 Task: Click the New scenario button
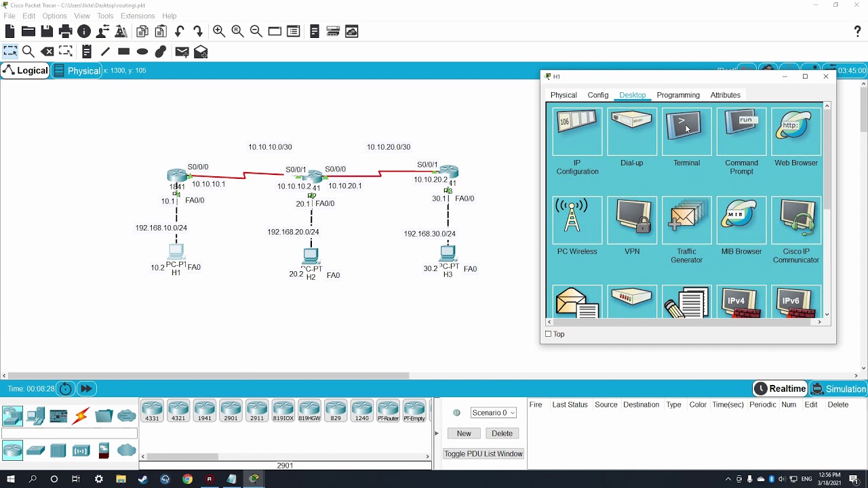click(x=464, y=433)
